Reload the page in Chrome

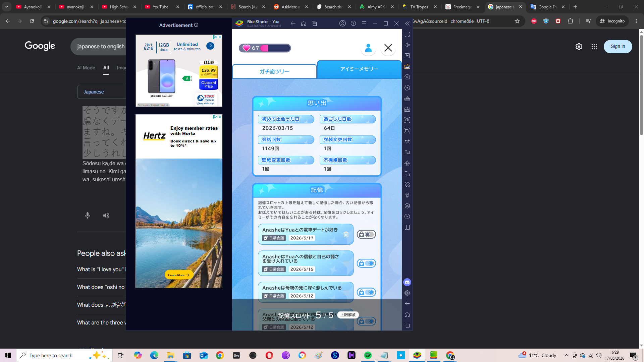pos(32,21)
